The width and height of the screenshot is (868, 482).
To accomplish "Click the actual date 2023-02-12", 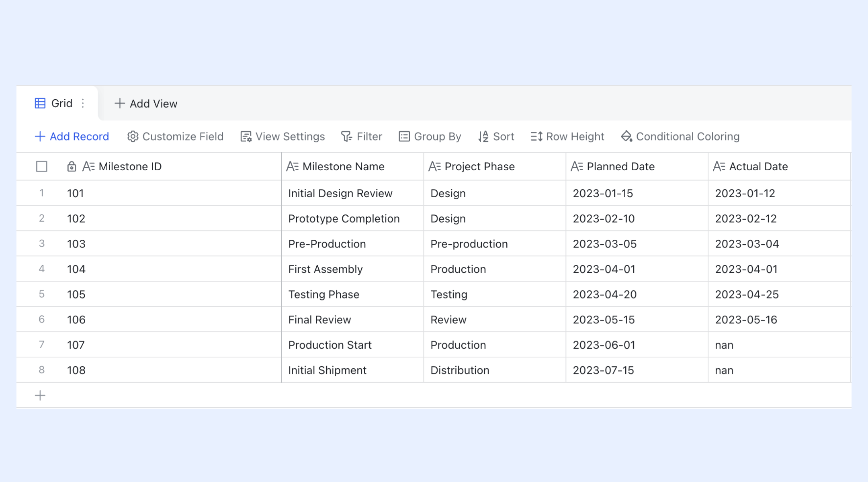I will pyautogui.click(x=780, y=219).
